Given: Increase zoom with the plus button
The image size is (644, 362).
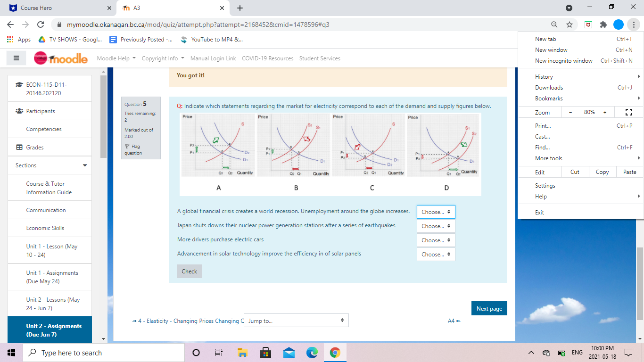Looking at the screenshot, I should [x=605, y=112].
